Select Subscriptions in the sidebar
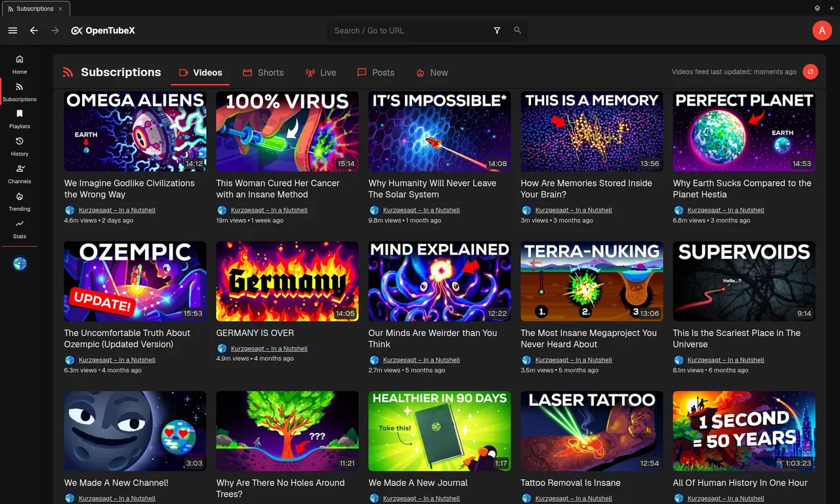 click(x=20, y=91)
